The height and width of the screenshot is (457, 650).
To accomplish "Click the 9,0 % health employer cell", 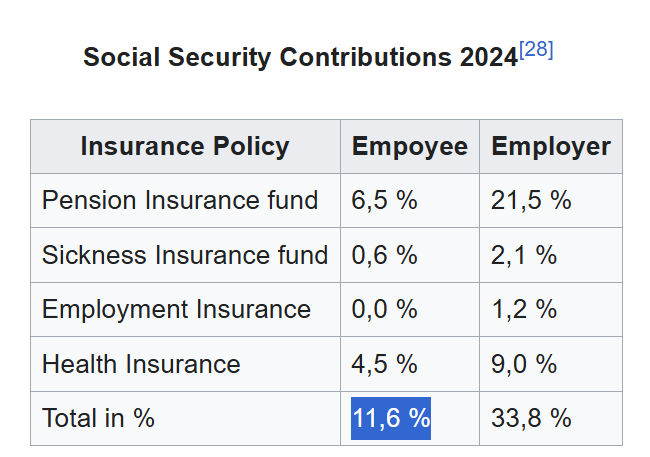I will [524, 364].
